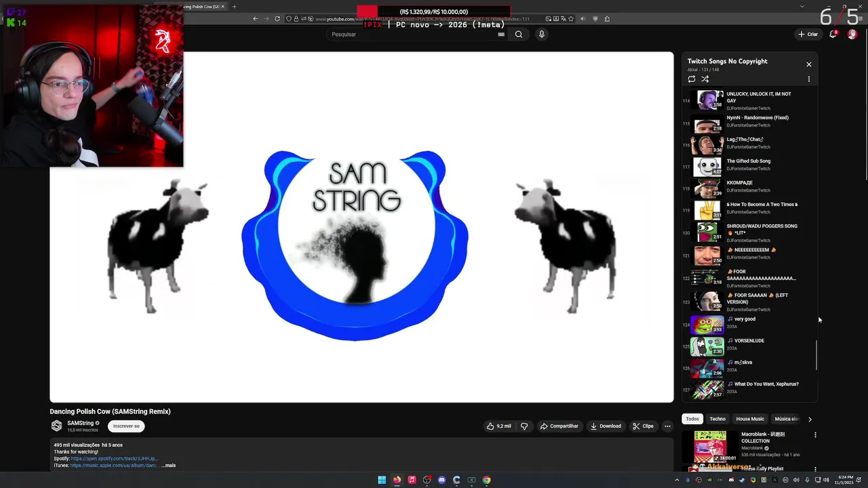The height and width of the screenshot is (488, 868).
Task: Click the Clipe button
Action: point(643,426)
